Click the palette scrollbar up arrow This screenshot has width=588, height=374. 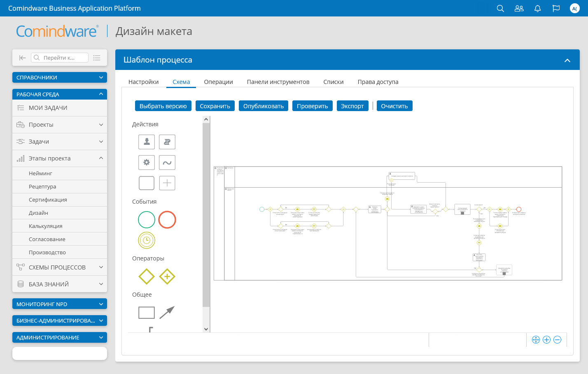pyautogui.click(x=206, y=119)
